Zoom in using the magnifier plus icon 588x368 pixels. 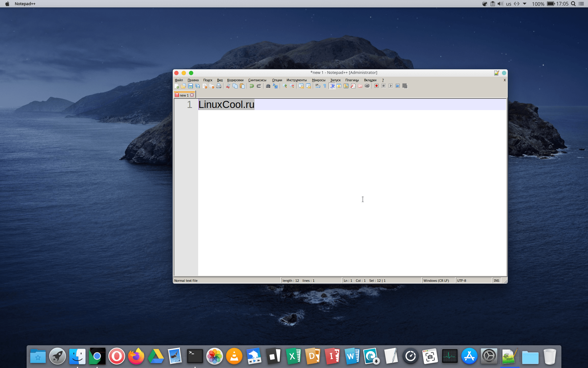(285, 86)
